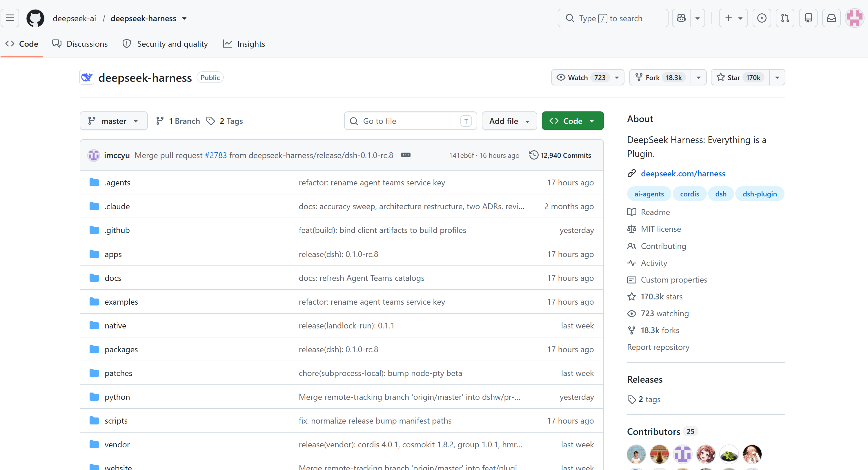Open the hamburger navigation menu
Screen dimensions: 868x470
(10, 18)
